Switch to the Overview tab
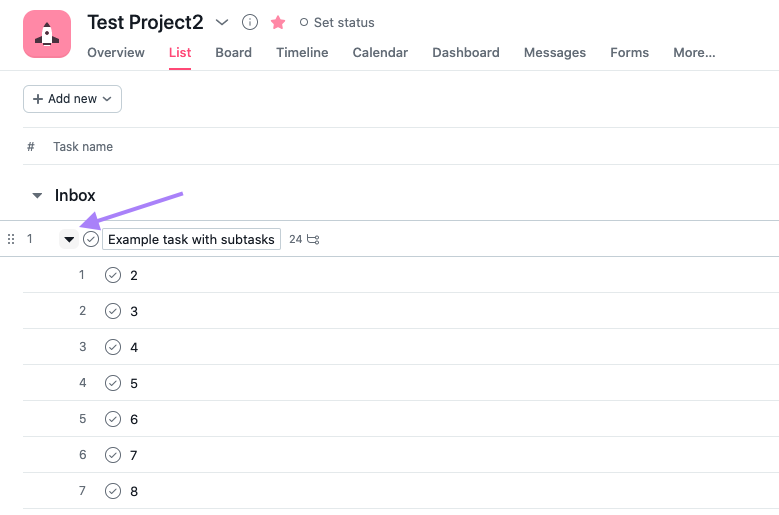The image size is (779, 515). tap(116, 53)
